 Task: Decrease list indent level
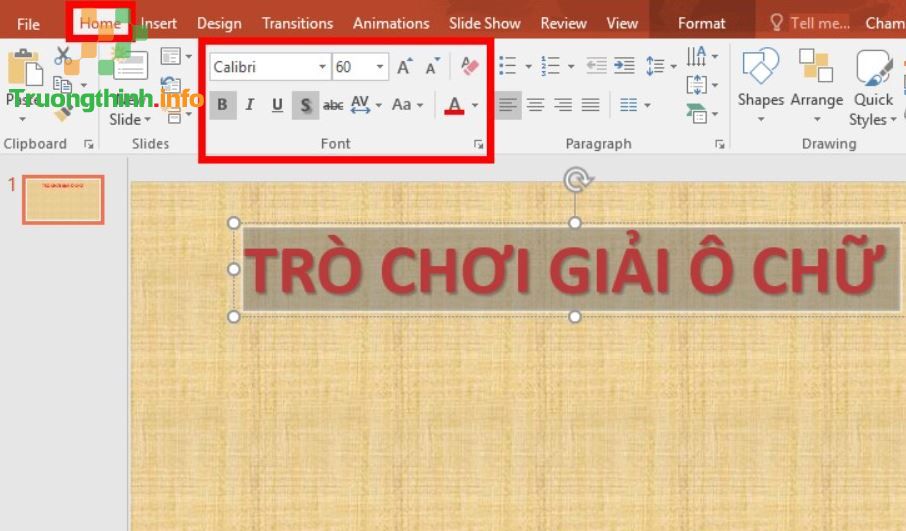coord(596,66)
